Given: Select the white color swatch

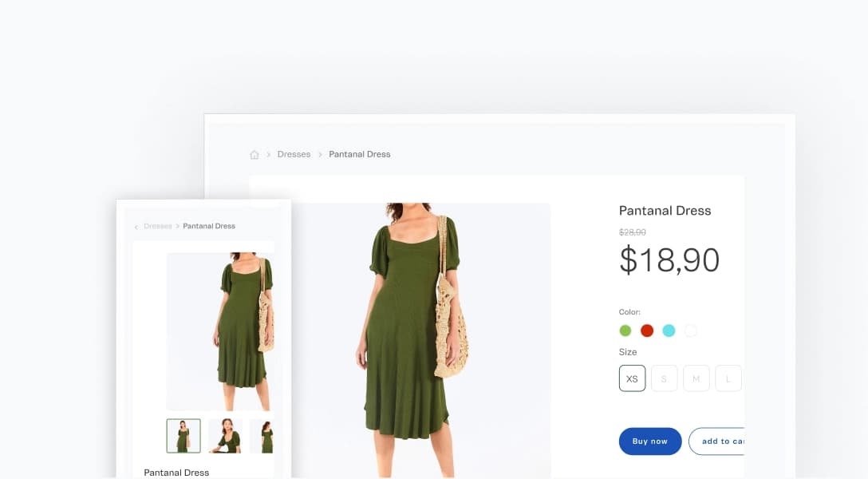Looking at the screenshot, I should tap(691, 331).
